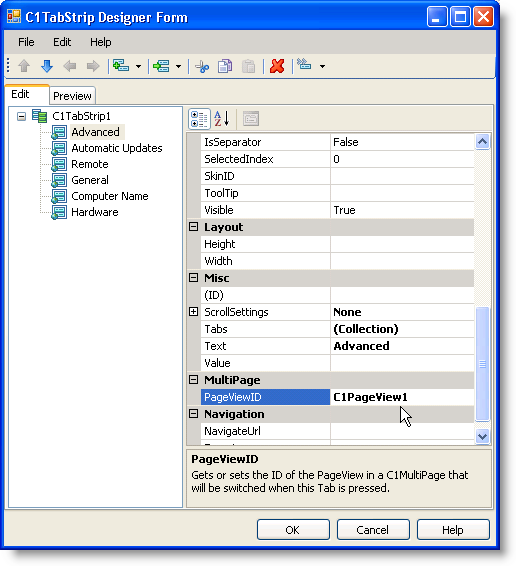Click the Width value field
The image size is (516, 566).
tap(402, 261)
